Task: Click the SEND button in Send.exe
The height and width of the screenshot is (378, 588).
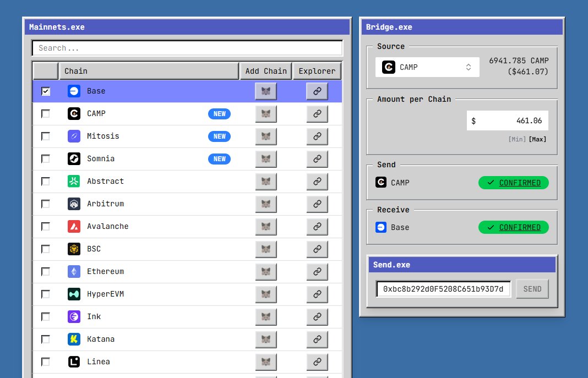Action: [532, 289]
